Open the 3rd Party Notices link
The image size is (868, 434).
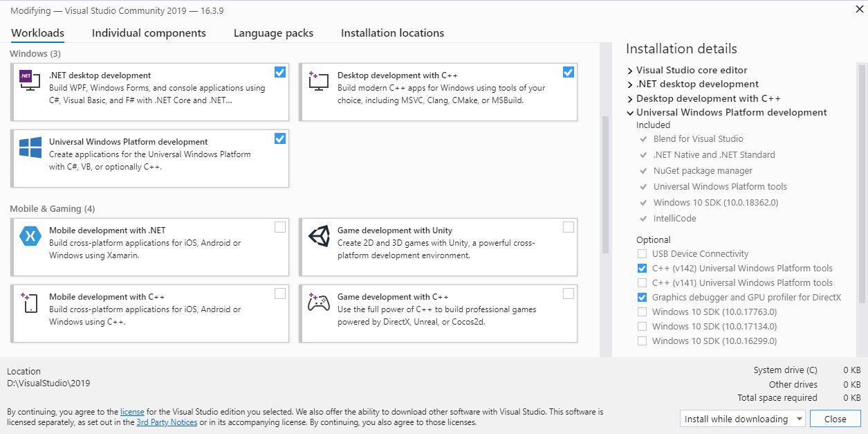point(167,422)
